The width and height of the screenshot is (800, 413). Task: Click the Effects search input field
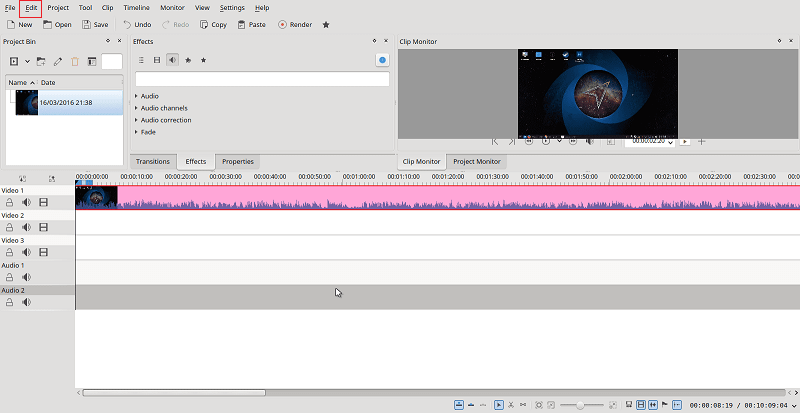[x=262, y=78]
